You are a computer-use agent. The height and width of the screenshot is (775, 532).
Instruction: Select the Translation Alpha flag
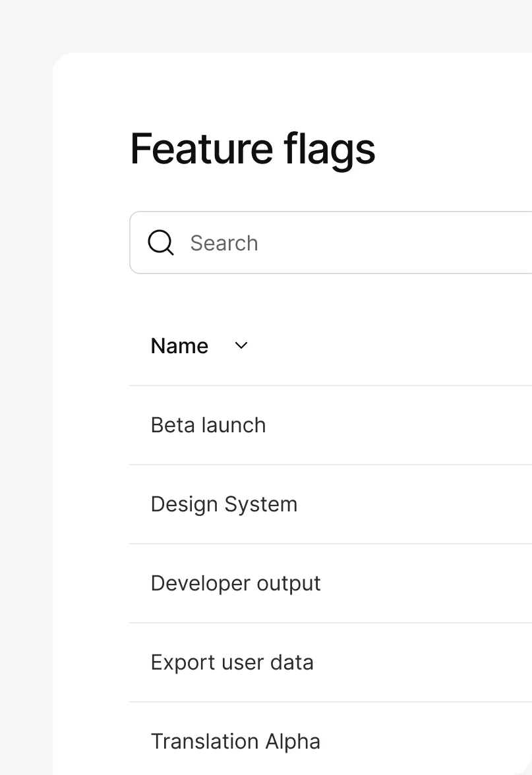[x=235, y=741]
